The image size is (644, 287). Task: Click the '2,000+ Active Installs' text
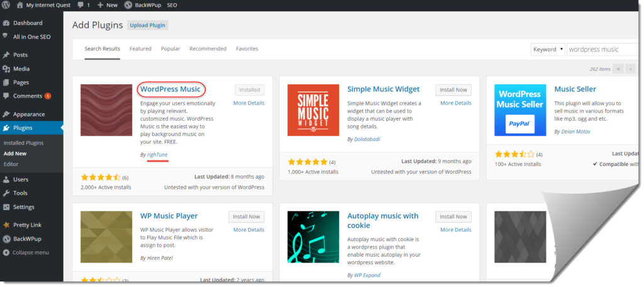click(x=106, y=187)
